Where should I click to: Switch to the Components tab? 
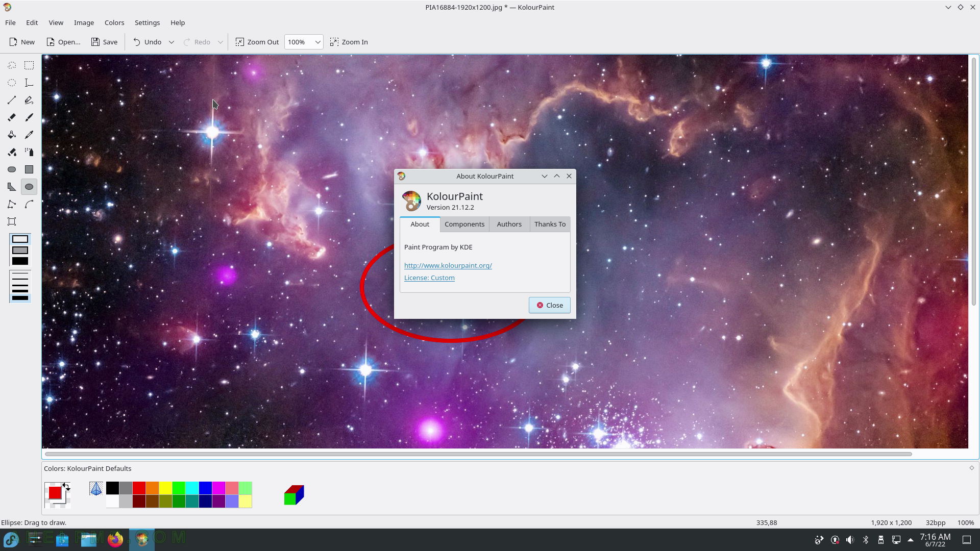[464, 224]
